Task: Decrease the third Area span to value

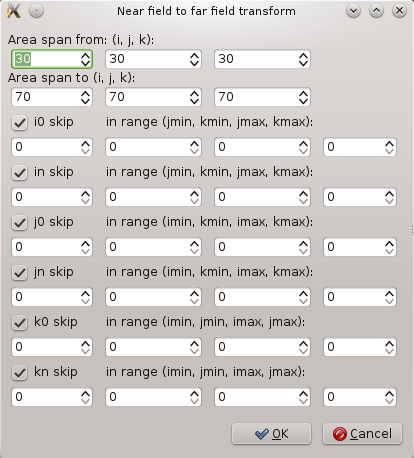Action: (303, 101)
